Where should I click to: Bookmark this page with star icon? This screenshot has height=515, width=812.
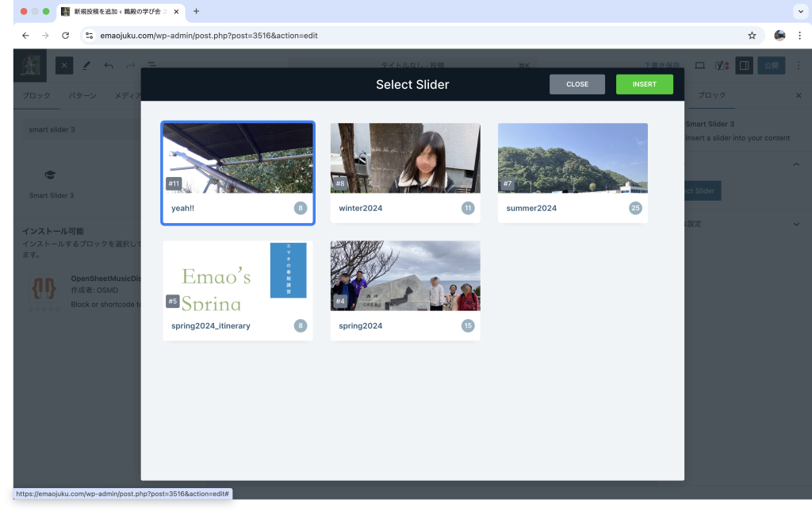pyautogui.click(x=752, y=36)
